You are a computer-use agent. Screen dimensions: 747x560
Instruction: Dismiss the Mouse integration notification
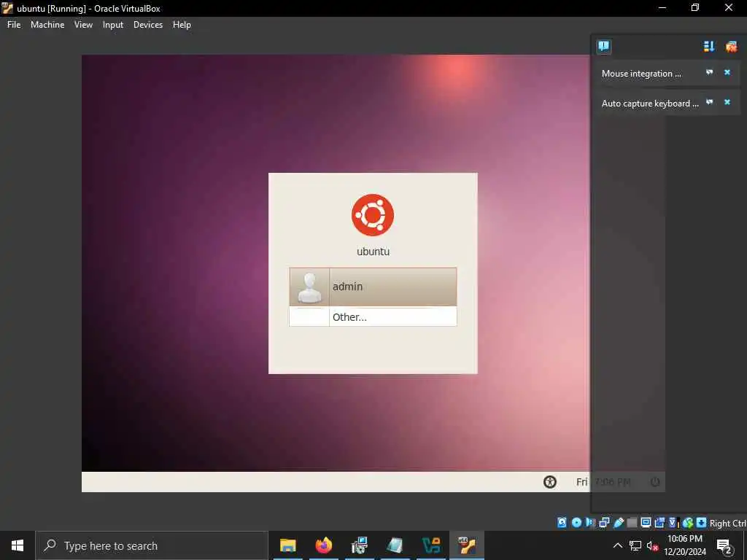(727, 72)
